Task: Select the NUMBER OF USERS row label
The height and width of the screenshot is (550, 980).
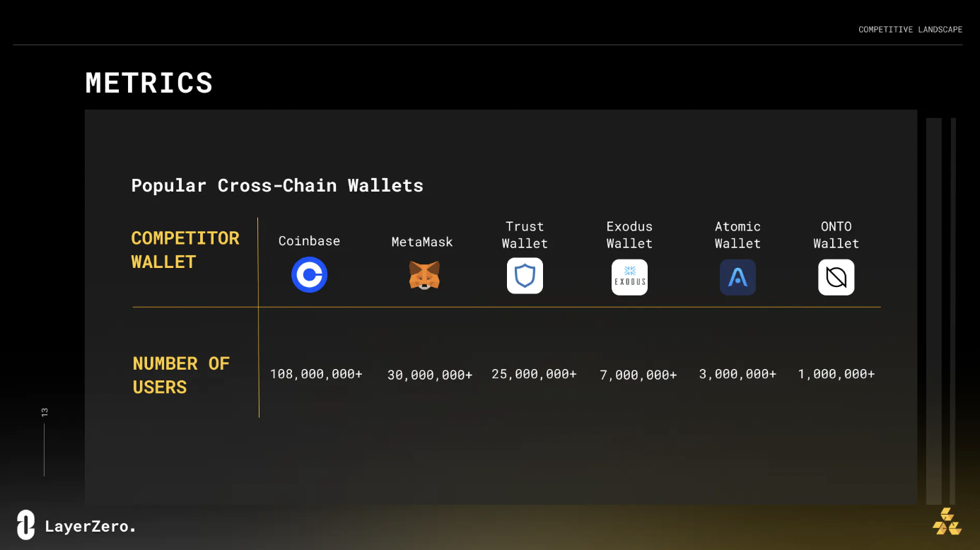Action: click(181, 375)
